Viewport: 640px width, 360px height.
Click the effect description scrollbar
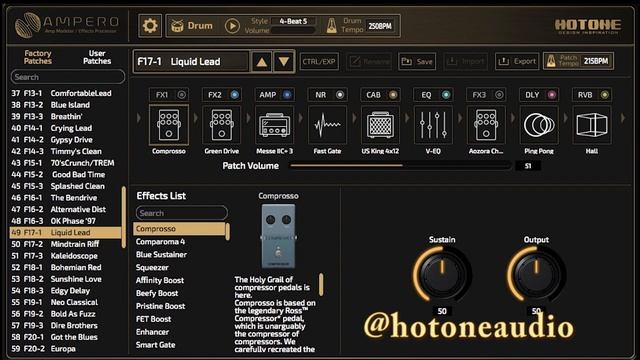321,284
